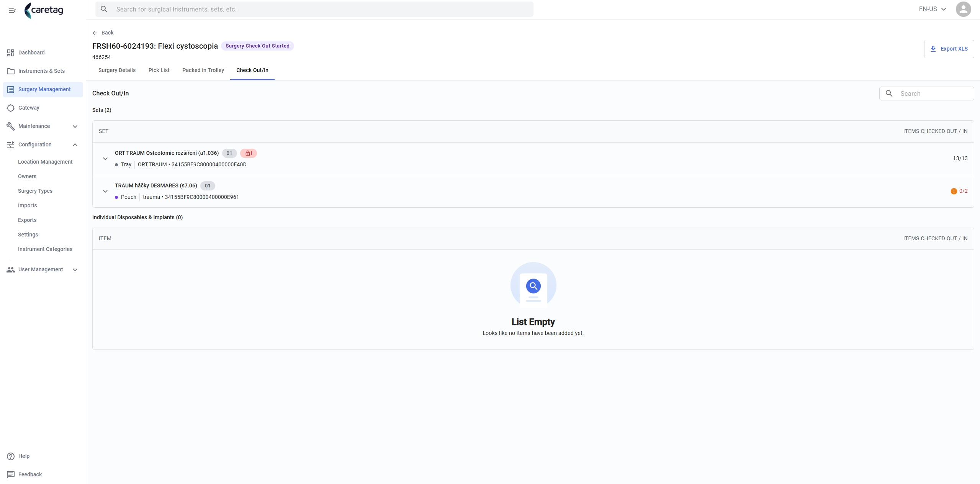This screenshot has height=484, width=980.
Task: Collapse the sidebar with the hamburger menu icon
Action: point(12,11)
